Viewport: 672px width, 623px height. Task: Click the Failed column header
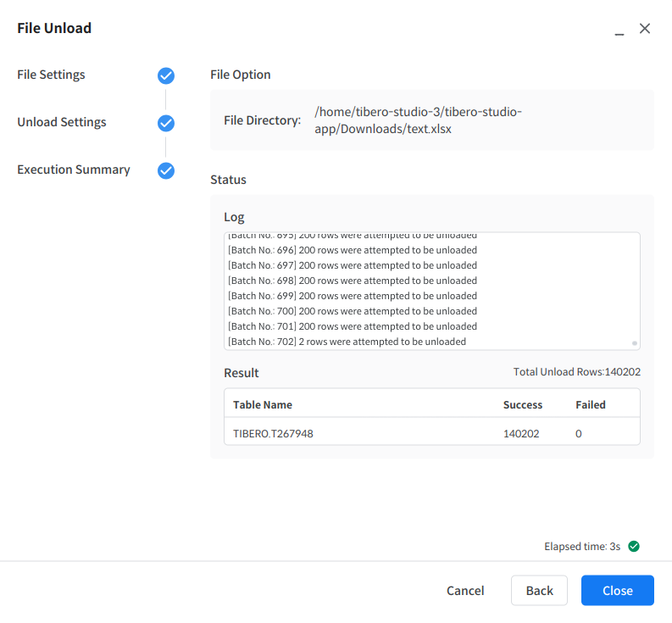pos(590,404)
